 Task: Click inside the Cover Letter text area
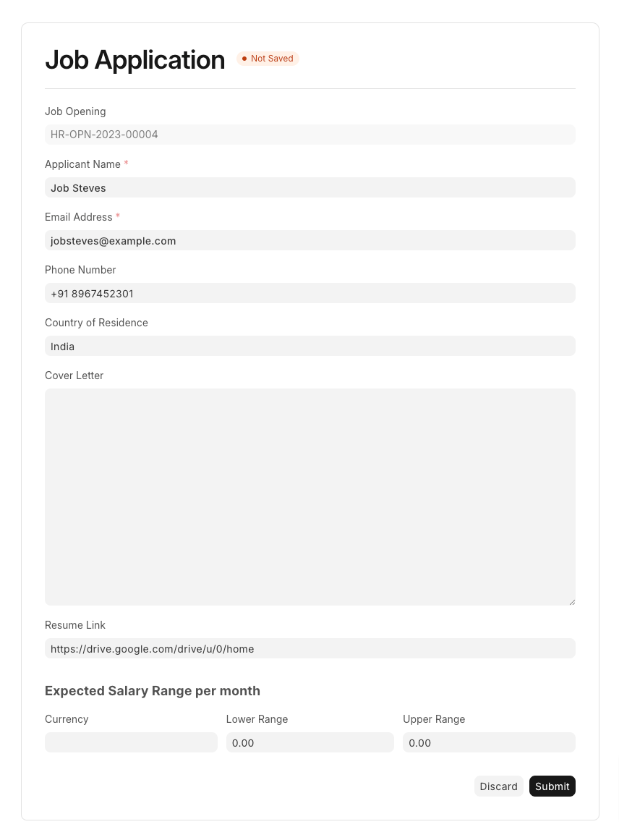(309, 496)
